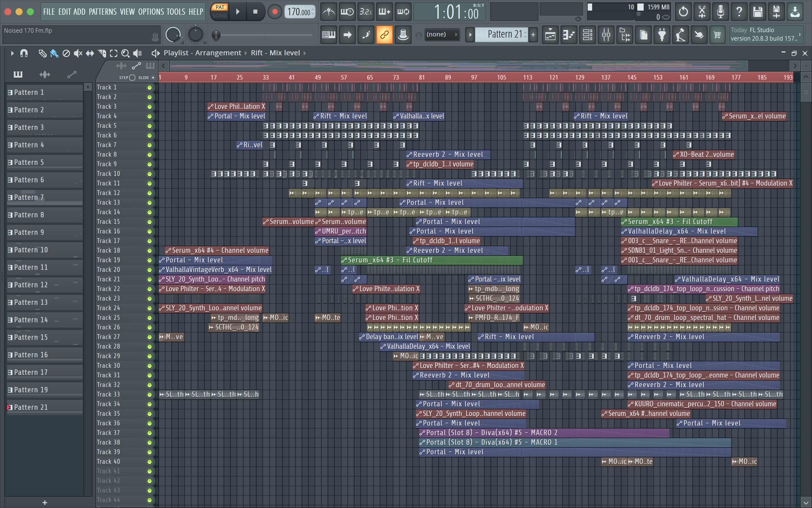Click the tempo 170.000 stepper arrows

(313, 12)
